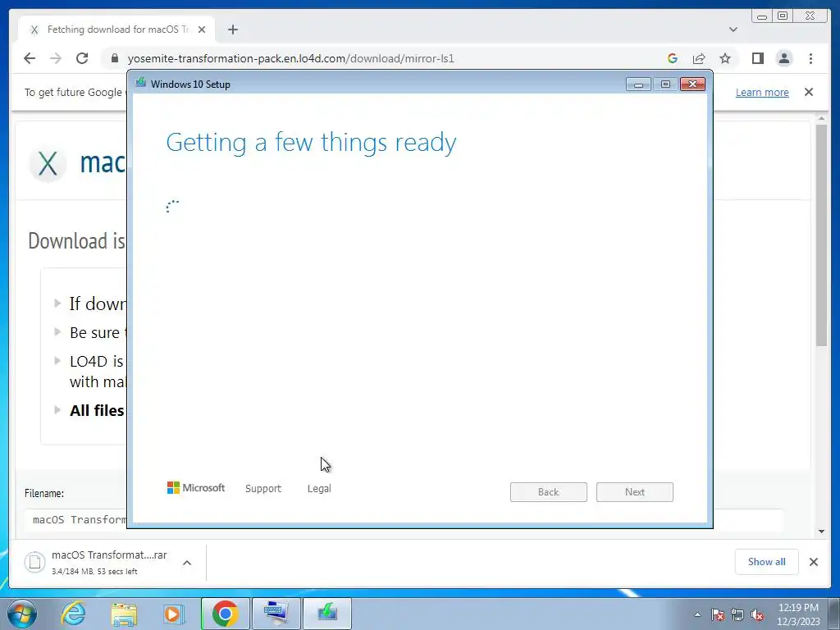Click scrollbar up arrow on page
The width and height of the screenshot is (840, 630).
tap(822, 118)
